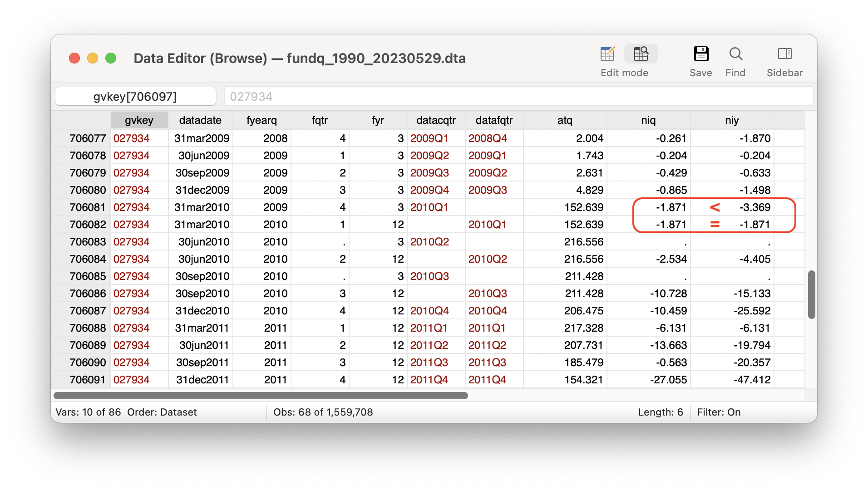Screen dimensions: 868x490
Task: Click the cell value field showing 027934
Action: click(518, 97)
